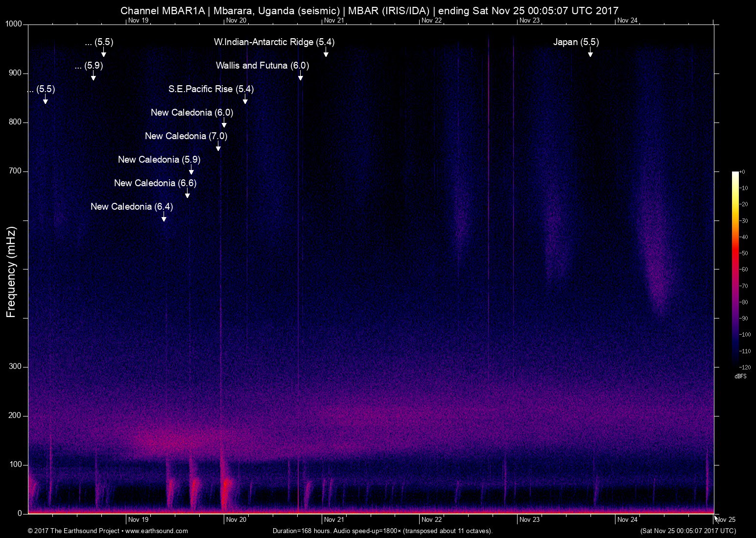Click the Duration=168 hours footer text
Screen dimensions: 756x538
[x=382, y=531]
